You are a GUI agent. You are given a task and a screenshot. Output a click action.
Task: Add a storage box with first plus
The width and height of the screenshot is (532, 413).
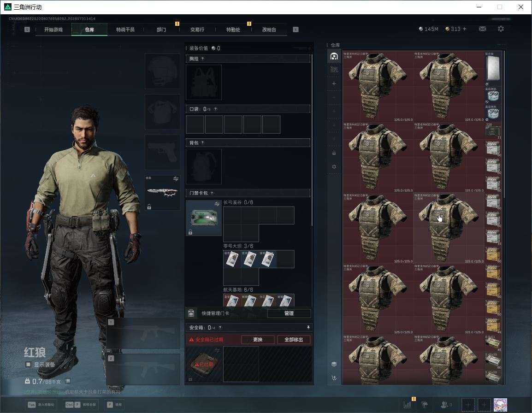pos(334,83)
